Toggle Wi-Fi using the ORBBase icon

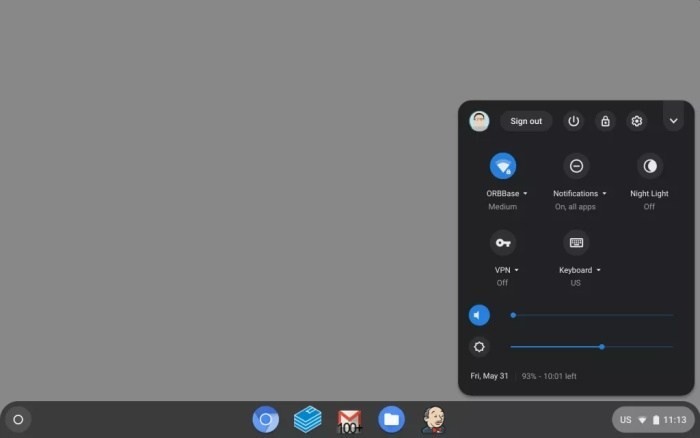pyautogui.click(x=502, y=166)
